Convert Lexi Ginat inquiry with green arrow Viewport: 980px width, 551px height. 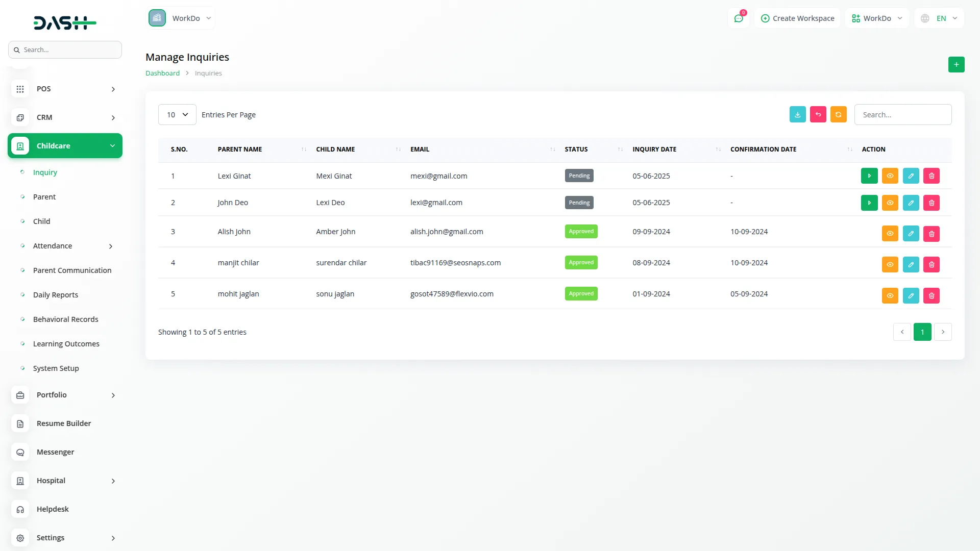click(x=869, y=176)
